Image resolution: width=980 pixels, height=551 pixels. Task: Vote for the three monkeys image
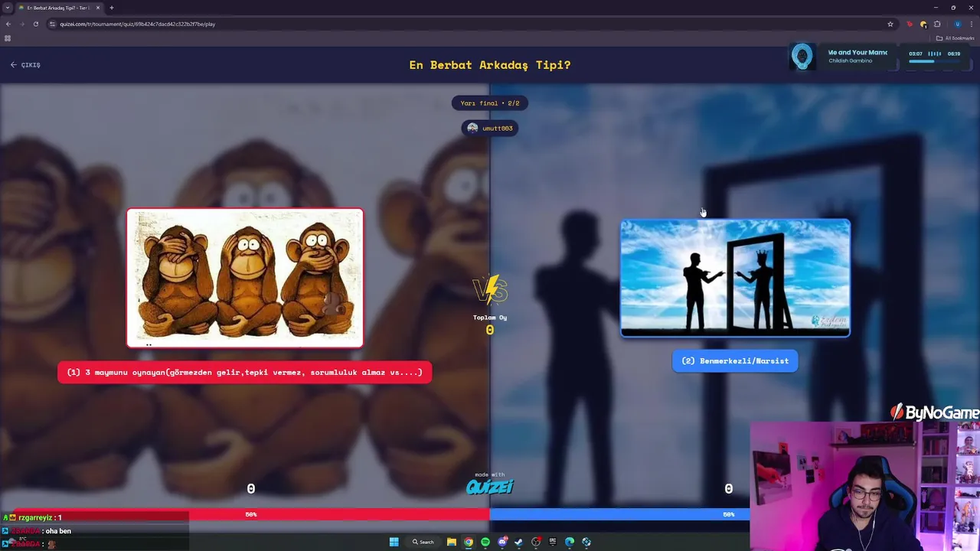pos(245,278)
